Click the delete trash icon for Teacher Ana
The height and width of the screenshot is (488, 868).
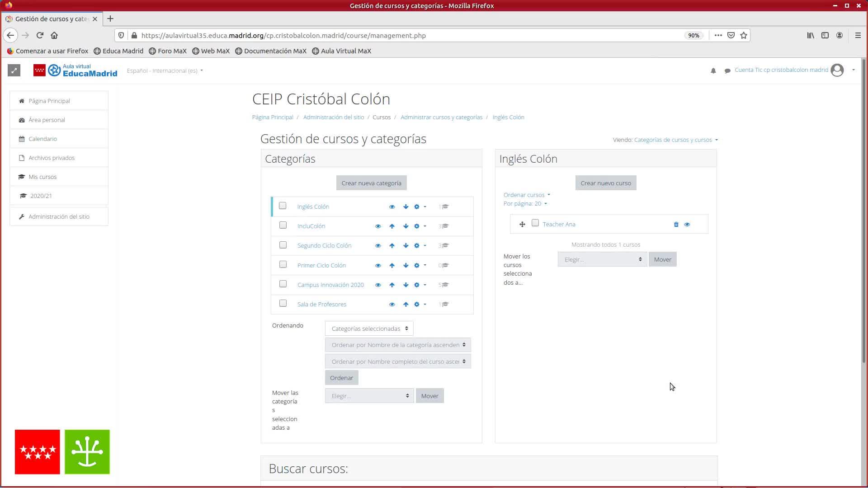676,225
